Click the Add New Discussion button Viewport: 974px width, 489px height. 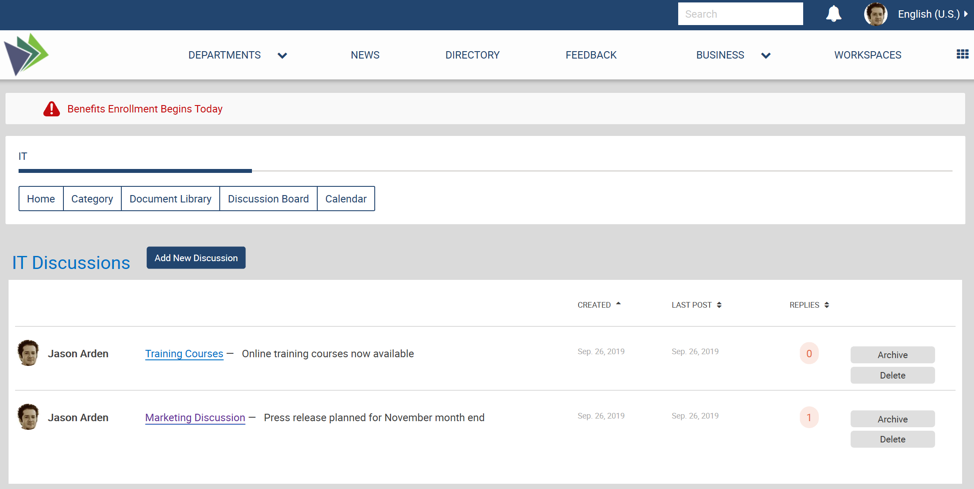point(196,258)
